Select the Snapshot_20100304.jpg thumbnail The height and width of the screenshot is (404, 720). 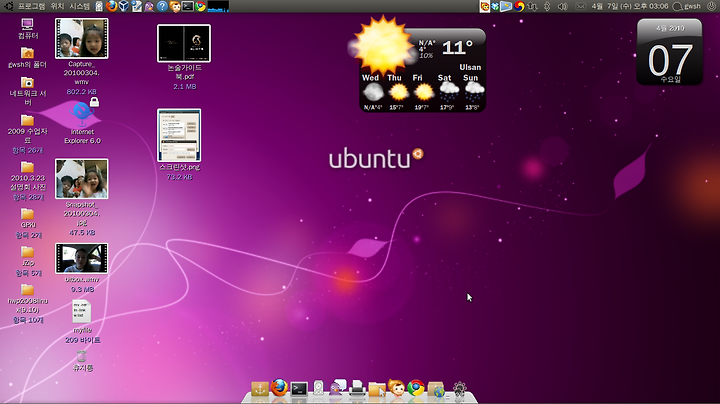click(82, 179)
